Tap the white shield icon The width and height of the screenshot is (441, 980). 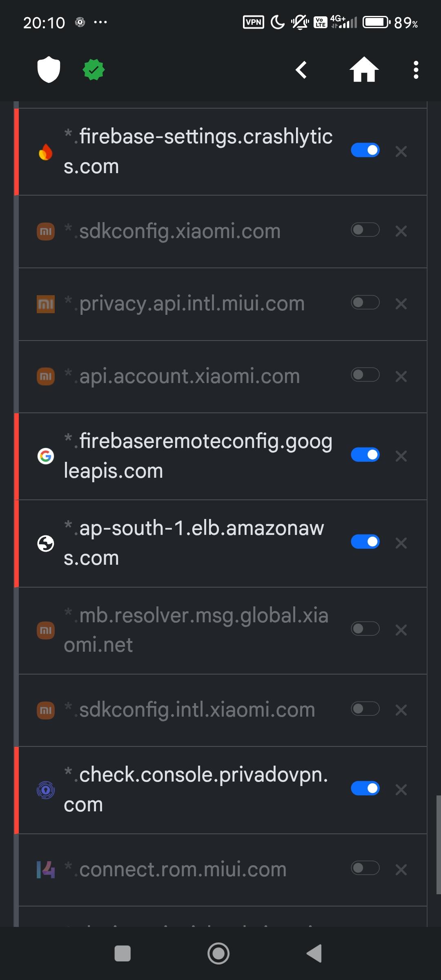pyautogui.click(x=49, y=69)
